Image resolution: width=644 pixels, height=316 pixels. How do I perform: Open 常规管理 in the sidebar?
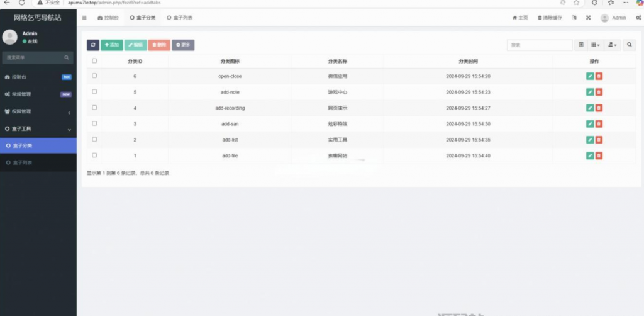[x=38, y=94]
